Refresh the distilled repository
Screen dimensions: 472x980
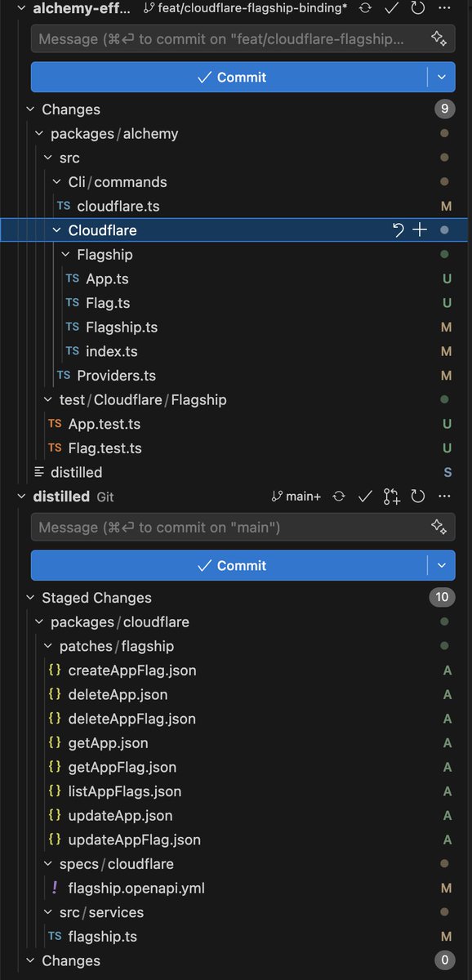pyautogui.click(x=418, y=496)
